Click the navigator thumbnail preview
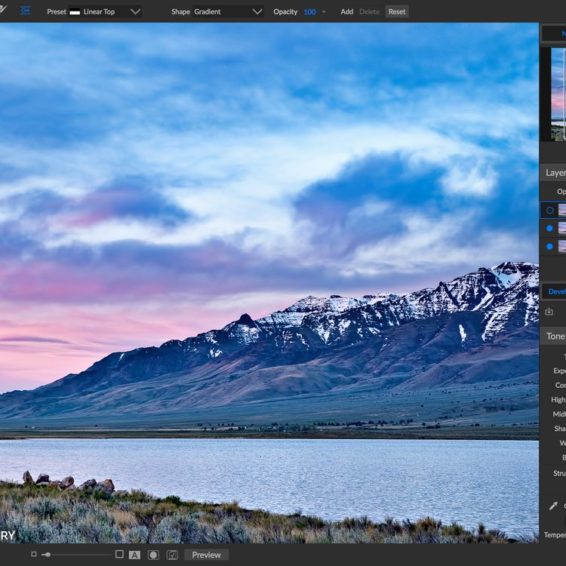The height and width of the screenshot is (566, 566). 558,94
